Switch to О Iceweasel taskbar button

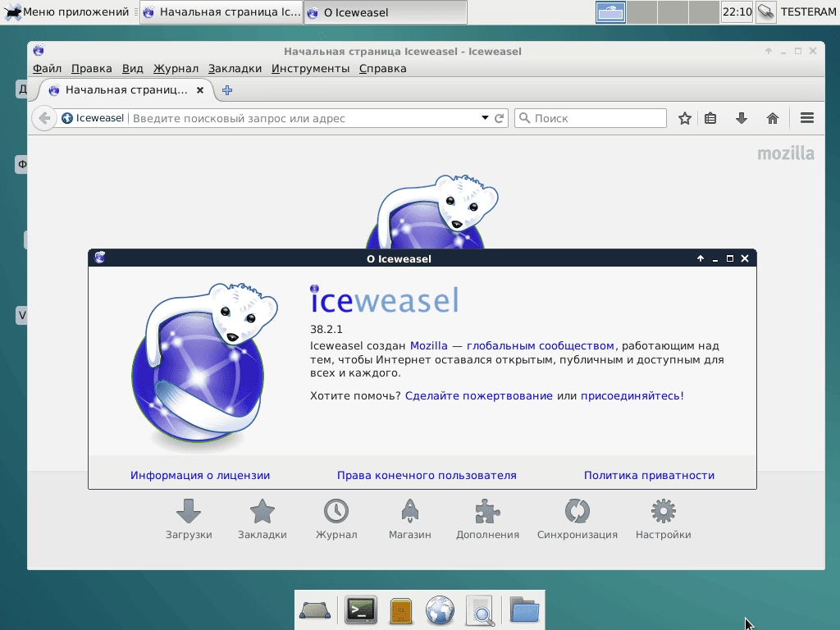[386, 11]
